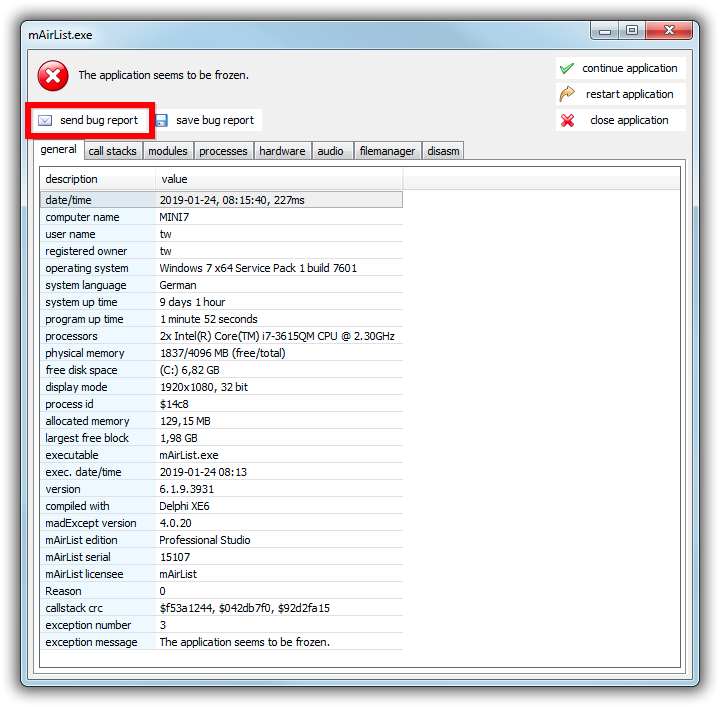Switch to the hardware tab
720x707 pixels.
tap(282, 151)
